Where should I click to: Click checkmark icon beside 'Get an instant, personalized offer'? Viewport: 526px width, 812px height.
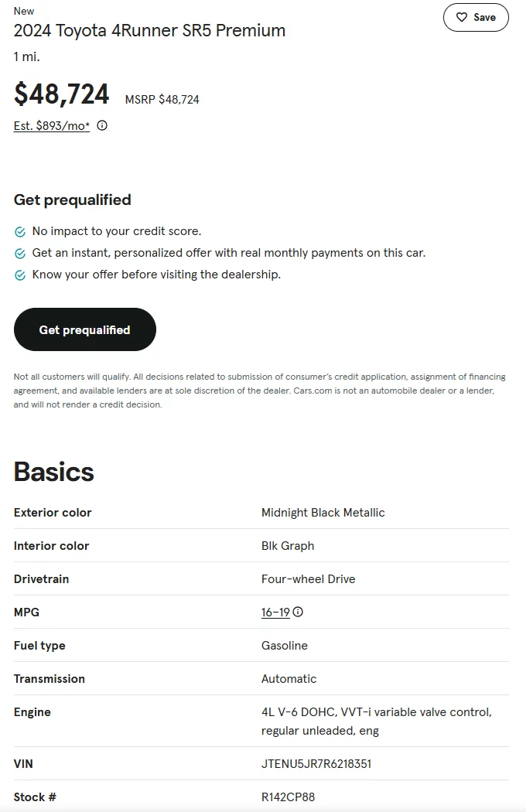pos(20,254)
